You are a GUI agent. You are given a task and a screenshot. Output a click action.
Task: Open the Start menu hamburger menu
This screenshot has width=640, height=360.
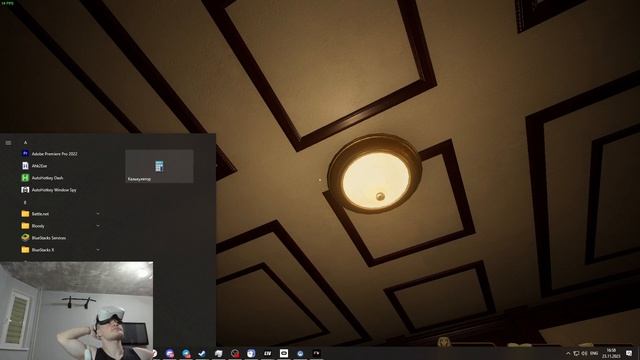(8, 142)
